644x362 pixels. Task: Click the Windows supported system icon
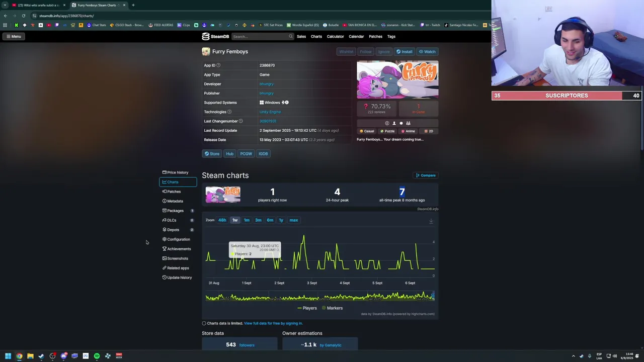pos(262,103)
